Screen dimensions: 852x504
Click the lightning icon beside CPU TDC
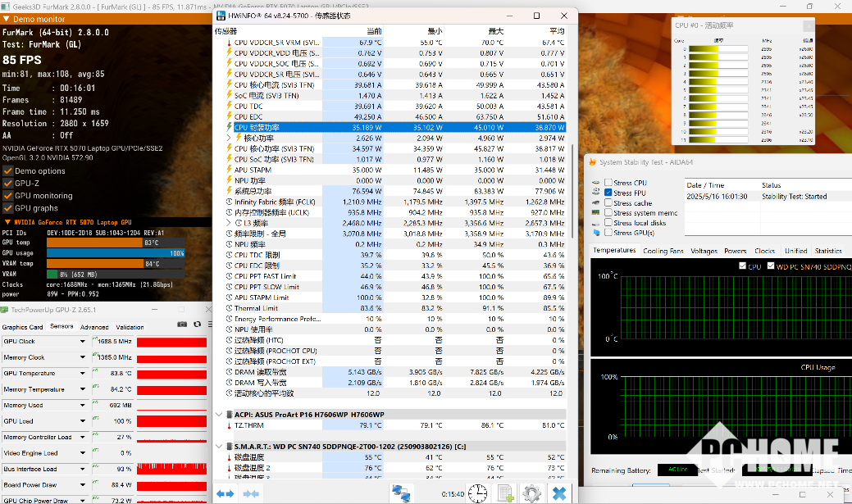(x=230, y=106)
